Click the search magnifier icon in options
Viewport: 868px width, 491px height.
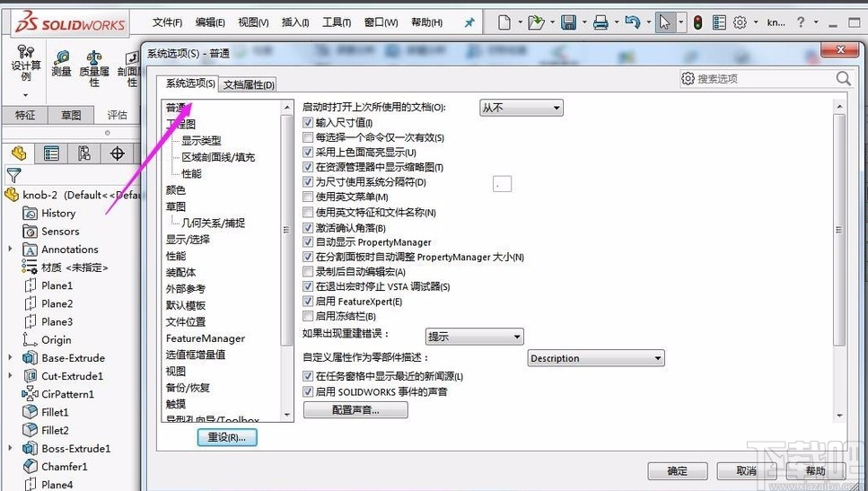(844, 79)
